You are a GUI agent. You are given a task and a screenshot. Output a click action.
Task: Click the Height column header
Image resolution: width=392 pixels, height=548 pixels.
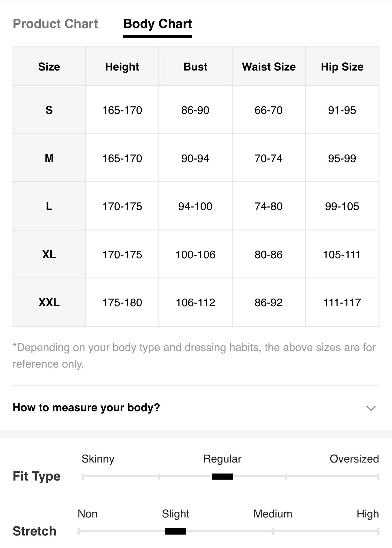[122, 67]
